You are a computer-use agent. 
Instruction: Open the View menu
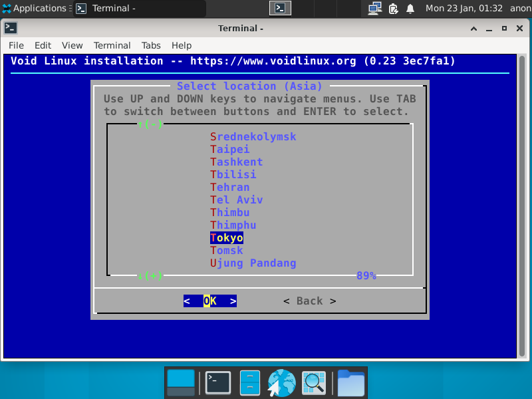click(72, 45)
